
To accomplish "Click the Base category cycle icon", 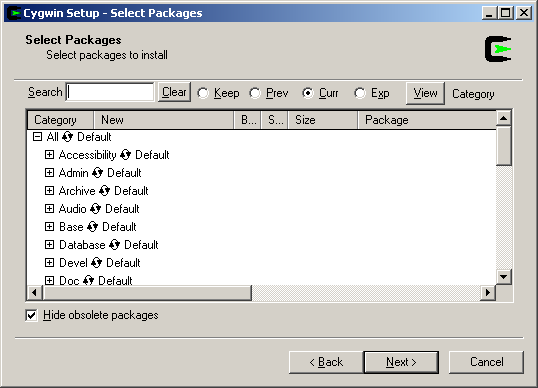I will (x=93, y=227).
